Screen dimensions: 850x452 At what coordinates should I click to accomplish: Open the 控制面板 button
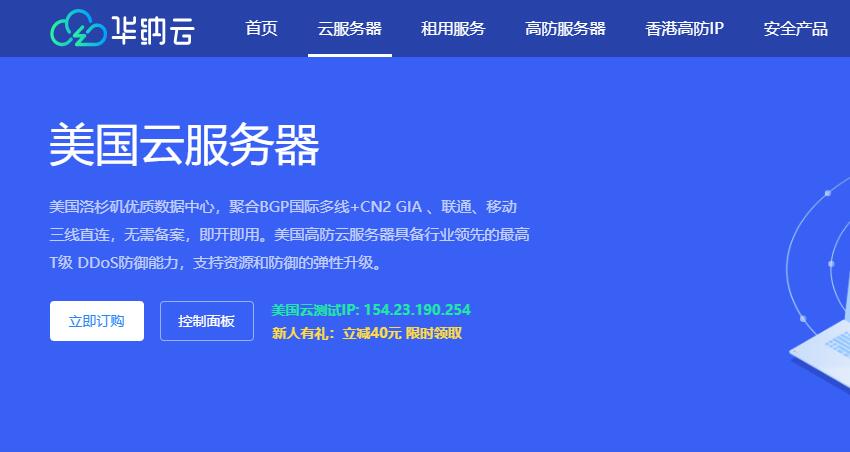(207, 321)
